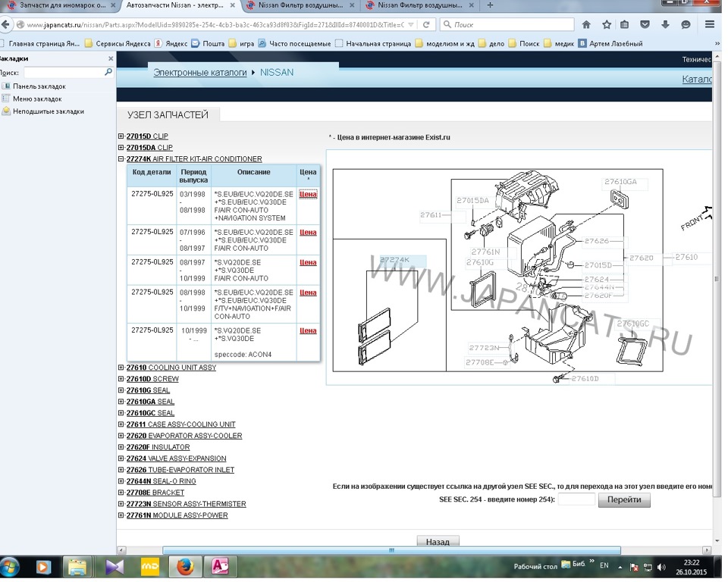Click SEE SEC number input field
728x582 pixels.
click(x=576, y=499)
